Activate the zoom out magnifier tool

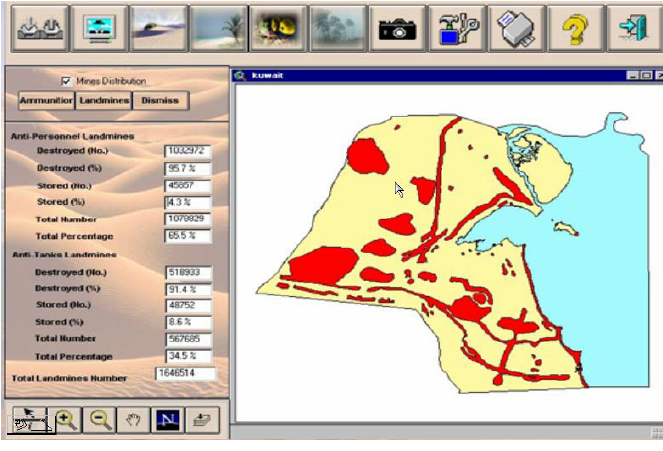(99, 420)
